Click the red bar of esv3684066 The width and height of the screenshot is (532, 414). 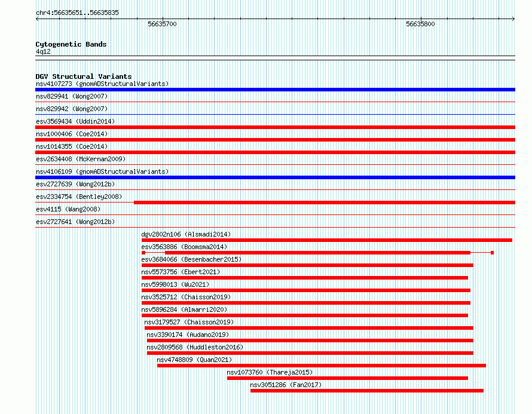(x=307, y=265)
